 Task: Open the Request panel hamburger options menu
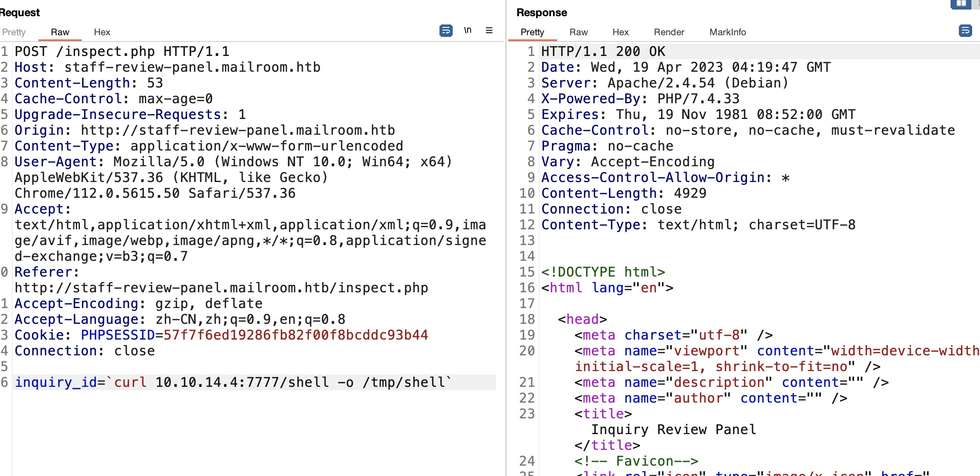tap(489, 31)
